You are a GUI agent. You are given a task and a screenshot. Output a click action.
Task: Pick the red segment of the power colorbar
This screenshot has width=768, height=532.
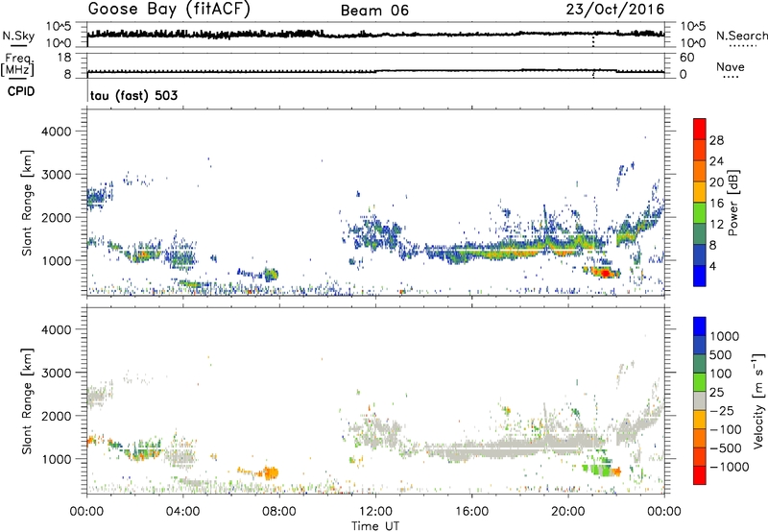[700, 129]
